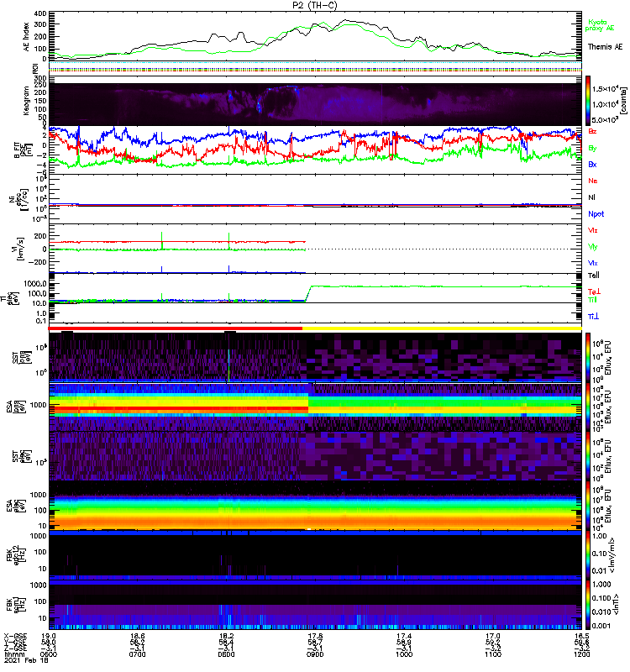Click the AE Index axis label

27,37
